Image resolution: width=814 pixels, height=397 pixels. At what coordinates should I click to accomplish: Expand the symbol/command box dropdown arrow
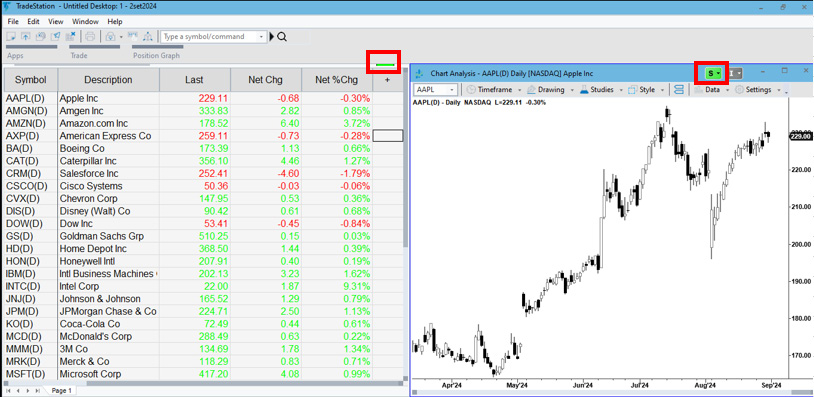click(261, 37)
